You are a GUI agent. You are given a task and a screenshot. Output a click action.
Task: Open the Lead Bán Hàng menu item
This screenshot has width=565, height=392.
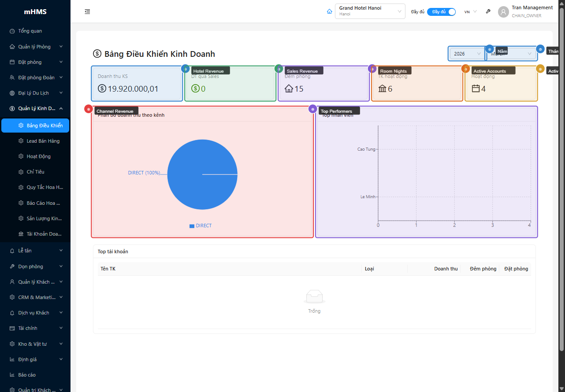43,141
